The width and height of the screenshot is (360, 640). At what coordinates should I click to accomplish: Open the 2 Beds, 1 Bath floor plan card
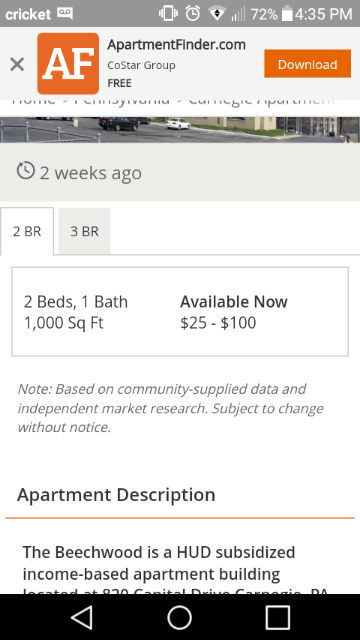pos(180,312)
